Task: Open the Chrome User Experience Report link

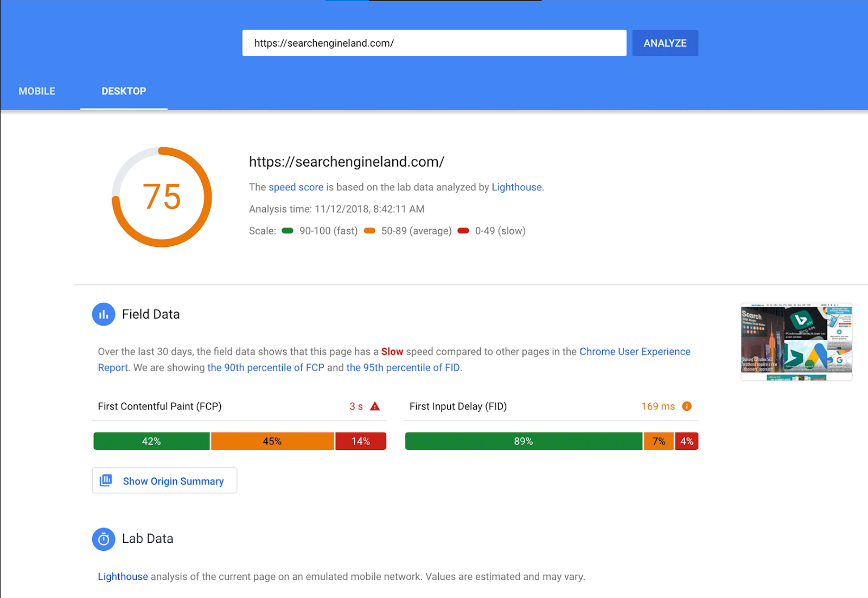Action: pyautogui.click(x=394, y=359)
